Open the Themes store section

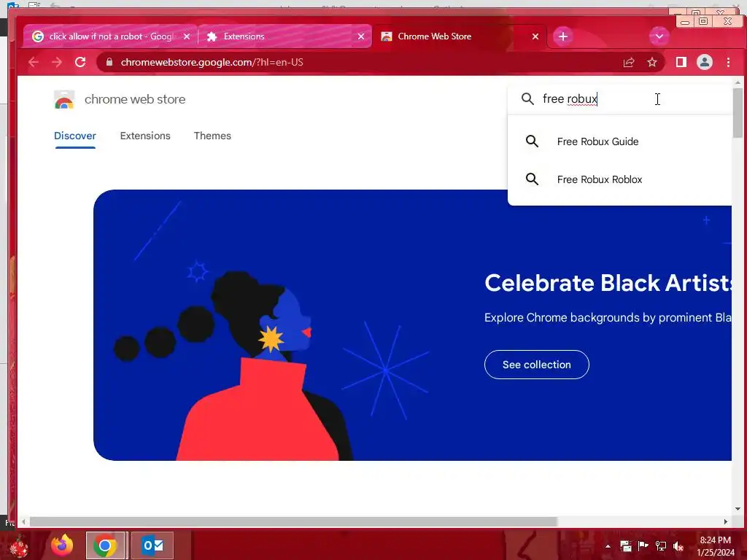tap(212, 136)
